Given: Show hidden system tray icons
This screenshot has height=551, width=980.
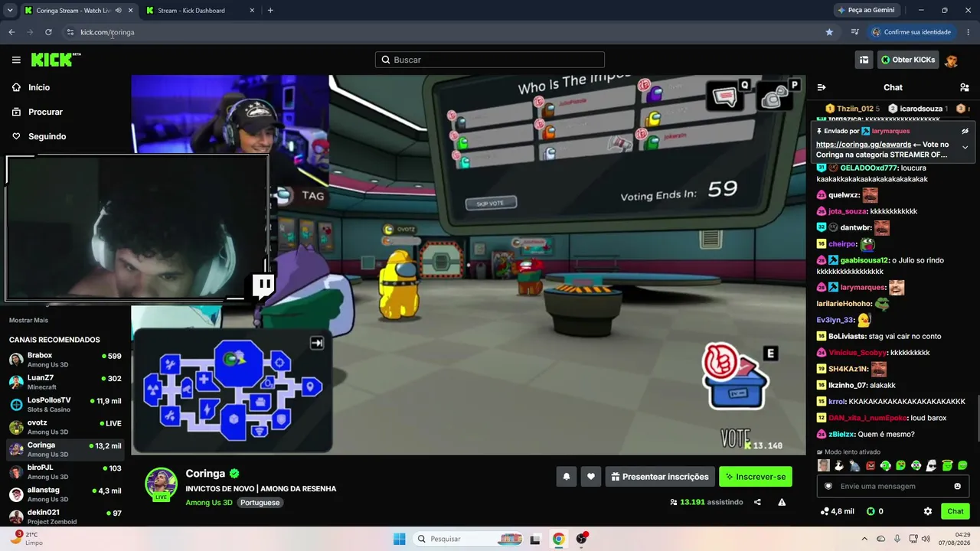Looking at the screenshot, I should click(864, 539).
